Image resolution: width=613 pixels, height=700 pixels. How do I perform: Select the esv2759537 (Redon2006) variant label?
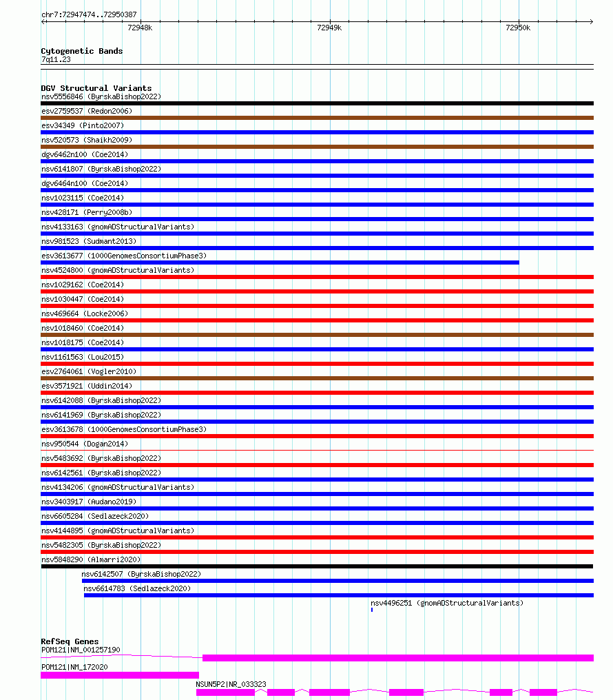pyautogui.click(x=87, y=111)
